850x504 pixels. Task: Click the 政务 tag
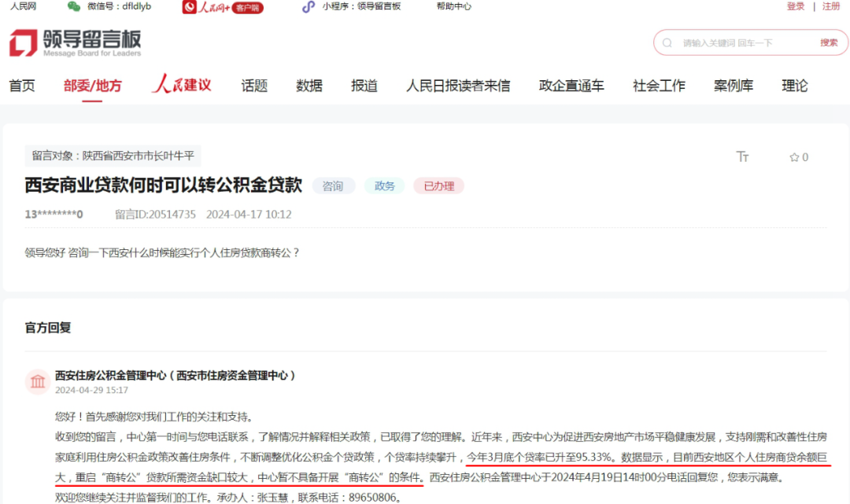(384, 186)
